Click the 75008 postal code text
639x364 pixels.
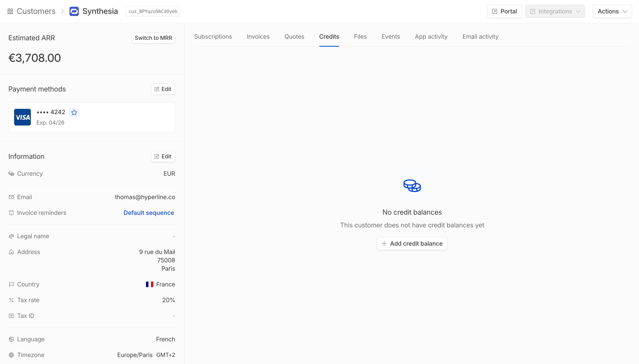(x=166, y=260)
